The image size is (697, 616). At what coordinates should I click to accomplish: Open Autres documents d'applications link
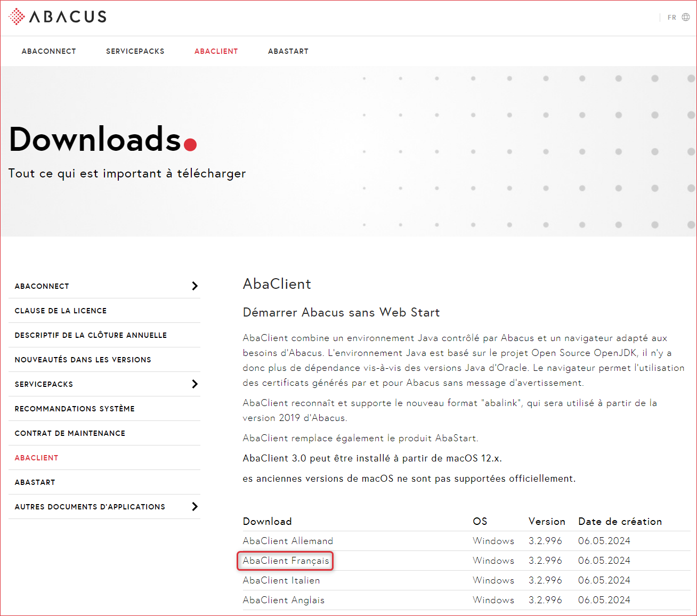90,507
